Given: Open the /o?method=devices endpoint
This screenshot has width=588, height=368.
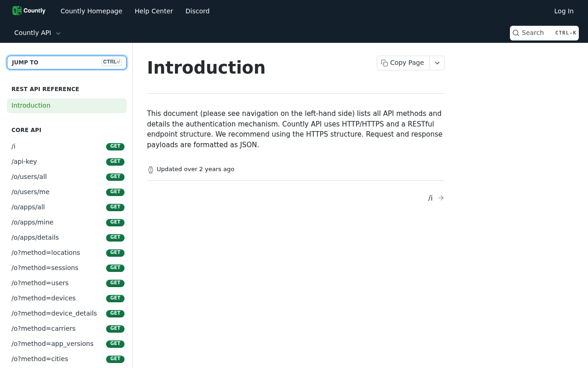Looking at the screenshot, I should click(67, 298).
